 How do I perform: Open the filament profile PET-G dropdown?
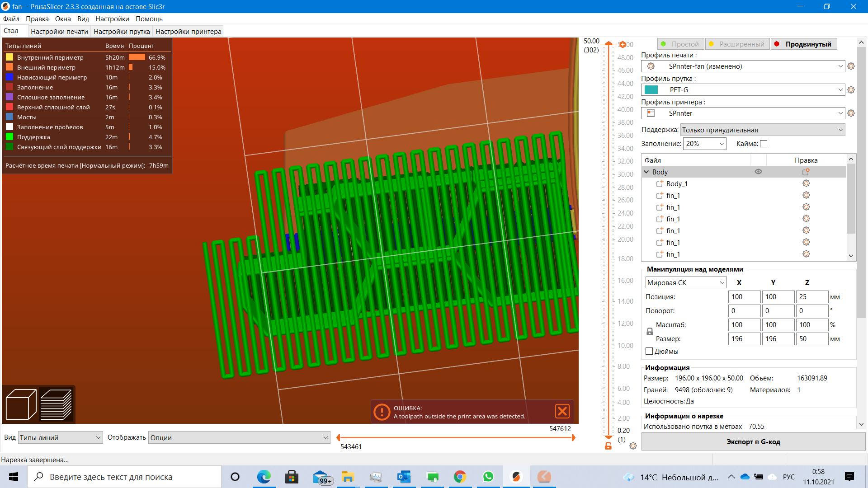[x=743, y=90]
